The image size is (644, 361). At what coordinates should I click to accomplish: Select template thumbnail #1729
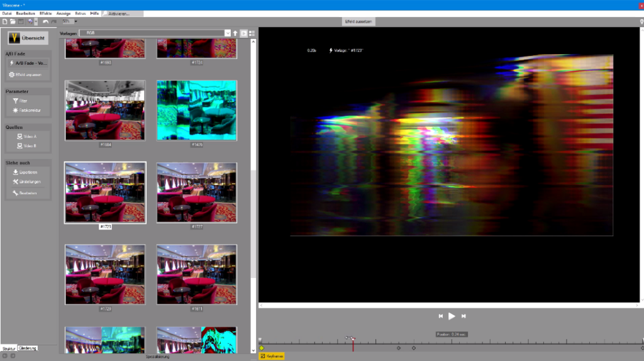(x=105, y=274)
